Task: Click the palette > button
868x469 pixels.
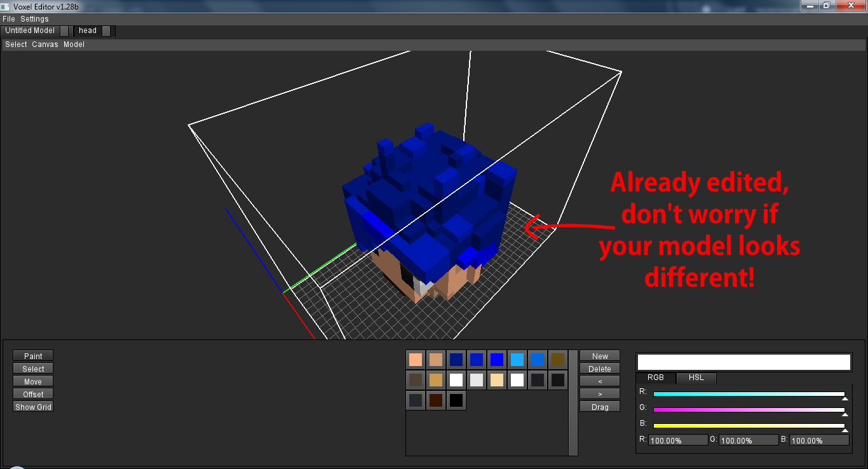Action: (600, 394)
